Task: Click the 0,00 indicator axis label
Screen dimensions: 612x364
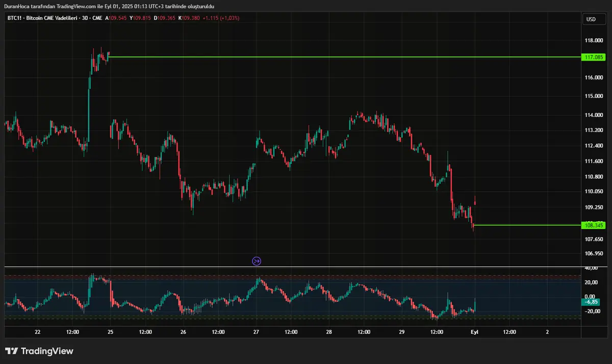Action: click(x=591, y=297)
